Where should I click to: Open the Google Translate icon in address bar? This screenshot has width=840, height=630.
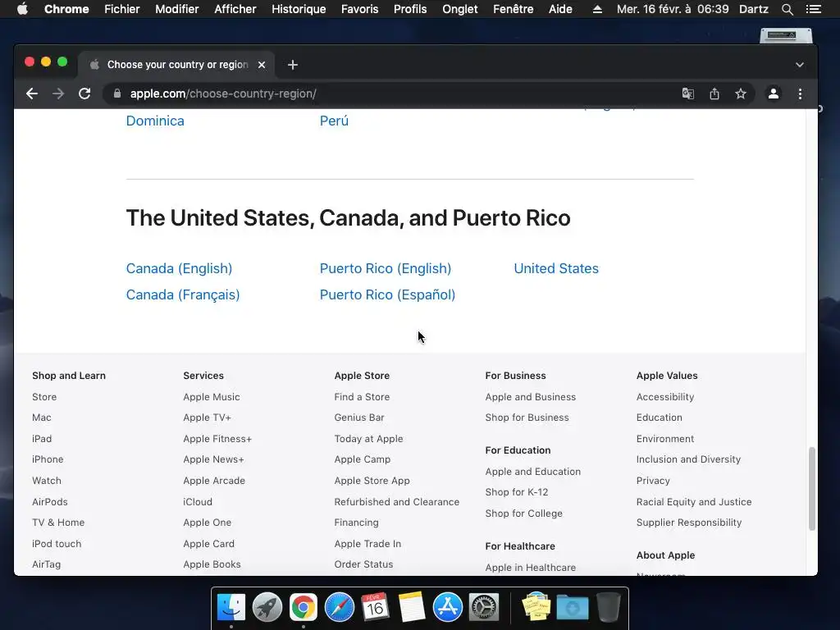(688, 94)
